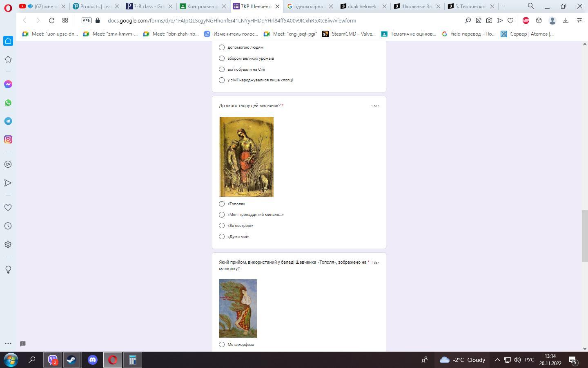Viewport: 588px width, 368px height.
Task: Select «Мені тринадцятий минало...» answer
Action: (222, 215)
